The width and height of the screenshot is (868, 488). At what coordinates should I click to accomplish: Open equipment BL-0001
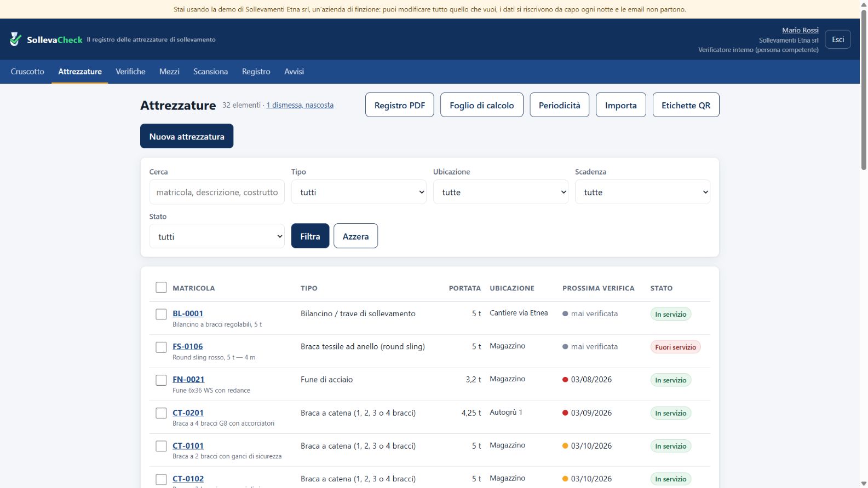click(x=188, y=313)
